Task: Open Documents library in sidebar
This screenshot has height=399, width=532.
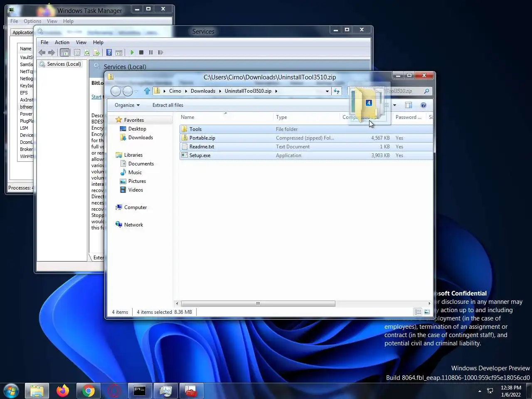Action: pos(141,164)
